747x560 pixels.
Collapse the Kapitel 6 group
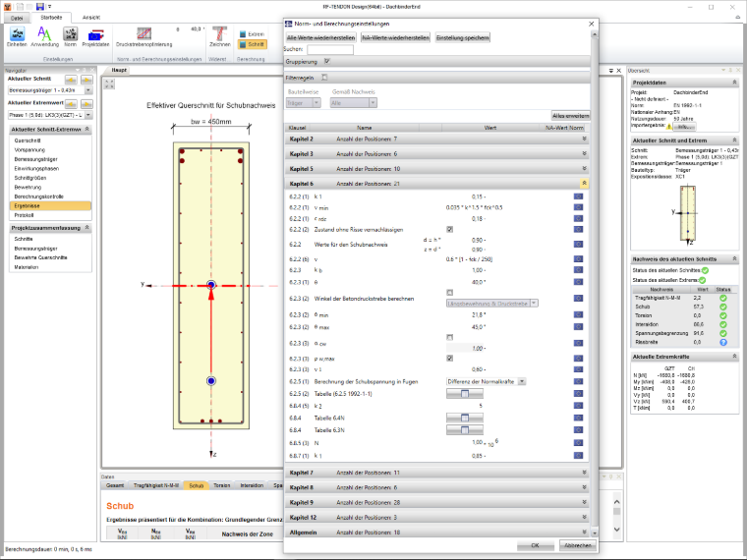[584, 183]
